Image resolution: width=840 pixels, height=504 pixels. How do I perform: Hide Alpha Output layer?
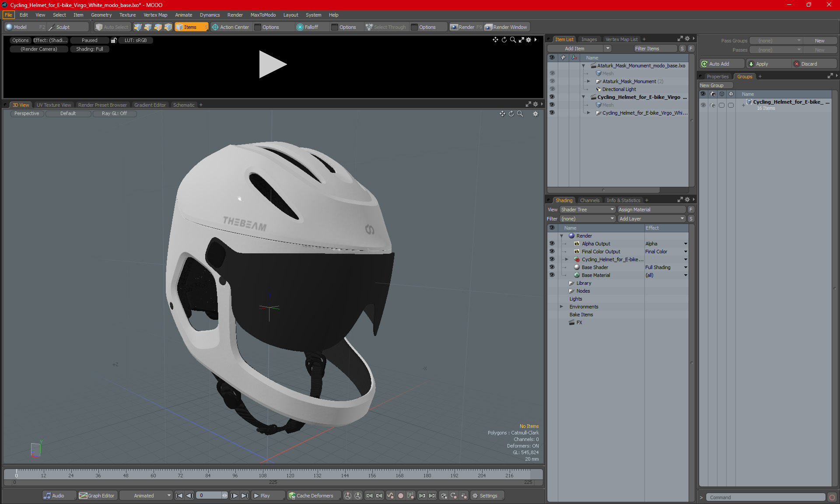pos(552,244)
